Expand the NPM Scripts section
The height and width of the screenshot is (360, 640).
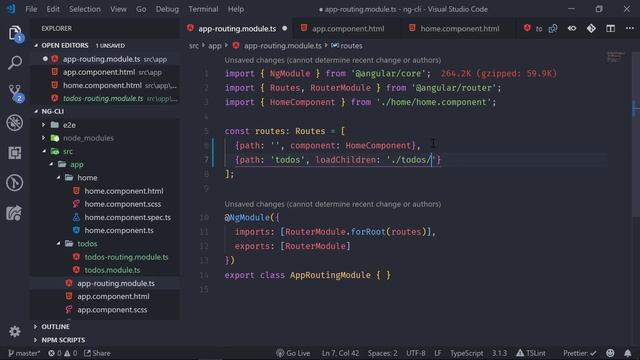click(x=105, y=340)
